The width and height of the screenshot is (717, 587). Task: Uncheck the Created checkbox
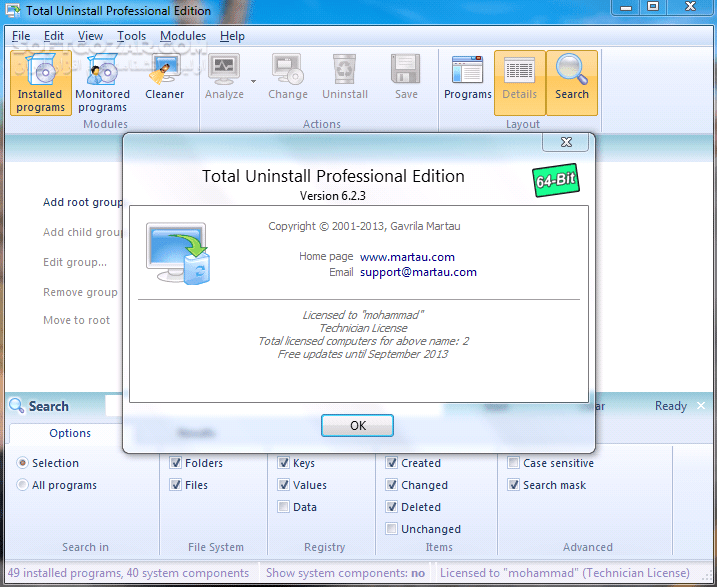(x=391, y=463)
